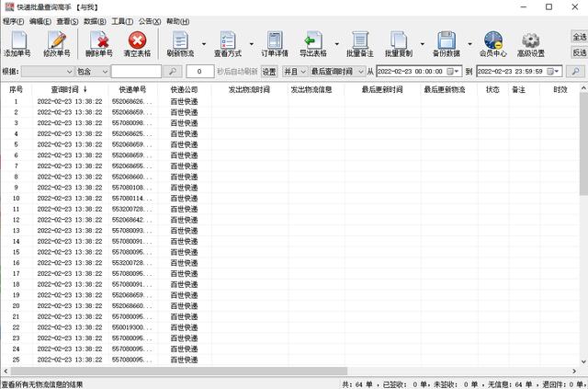Click the vertical scrollbar thumb
Viewport: 588px width, 389px height.
(583, 144)
